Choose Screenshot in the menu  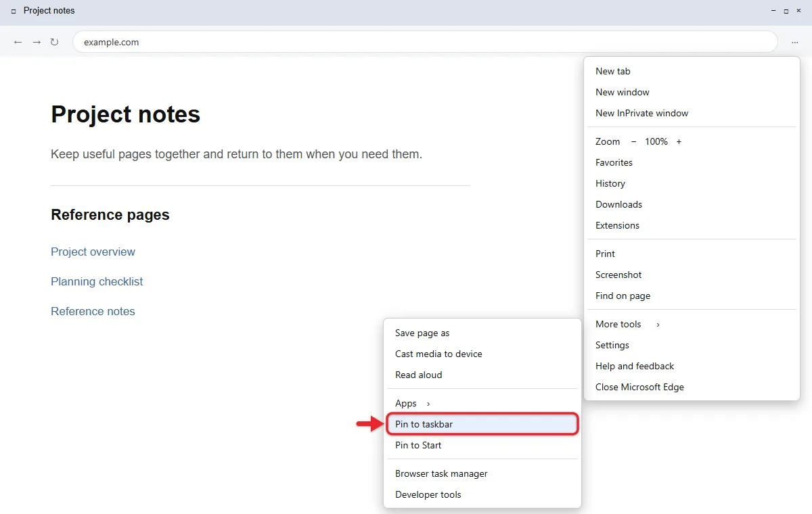click(x=692, y=275)
